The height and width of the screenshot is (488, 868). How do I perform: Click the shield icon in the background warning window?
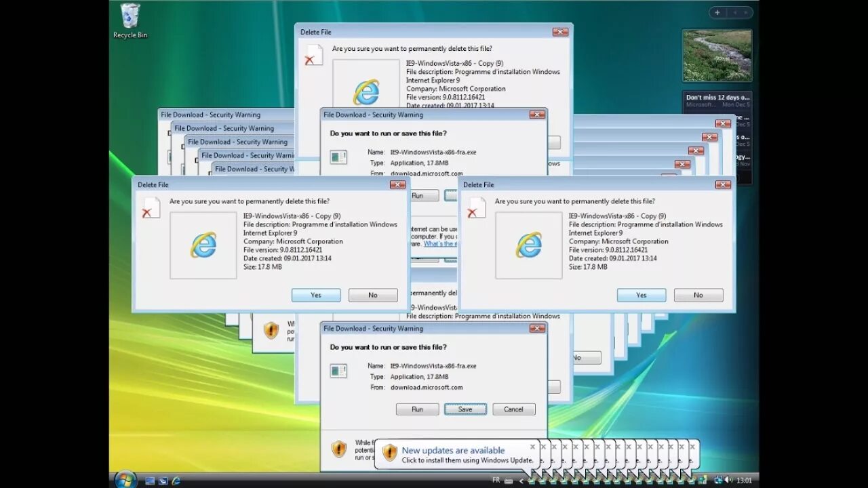271,330
